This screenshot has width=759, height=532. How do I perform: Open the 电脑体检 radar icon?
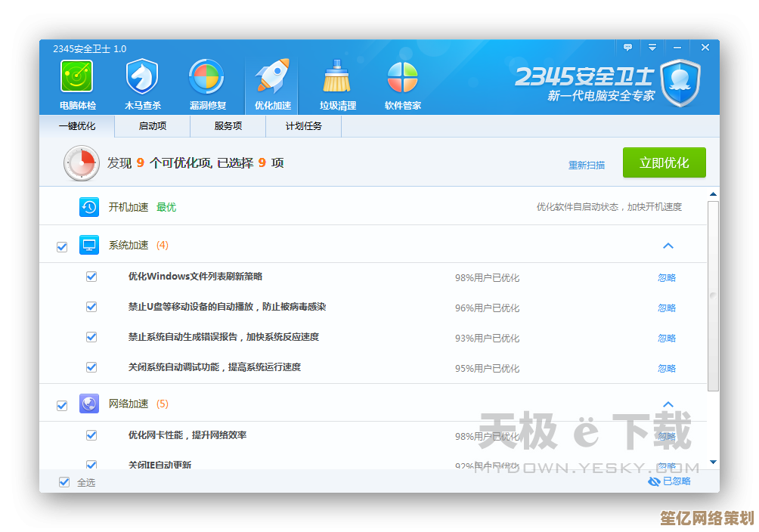pyautogui.click(x=77, y=78)
